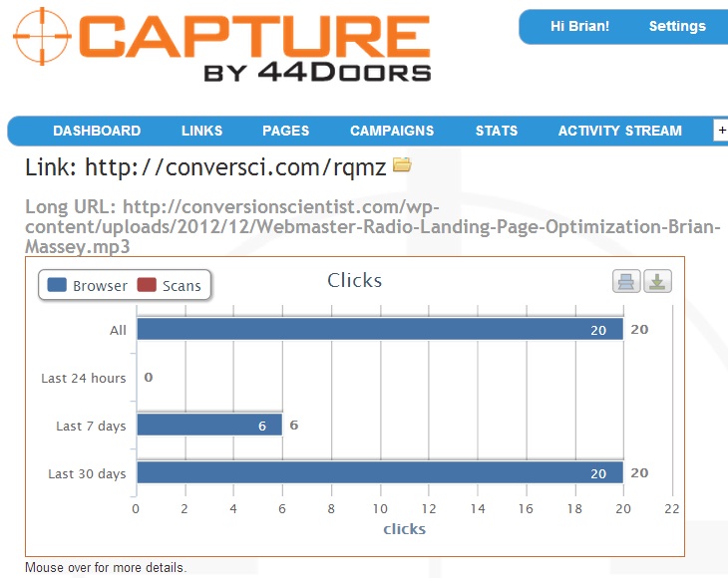Toggle the Scans series in legend
Screen dimensions: 728x578
tap(169, 285)
